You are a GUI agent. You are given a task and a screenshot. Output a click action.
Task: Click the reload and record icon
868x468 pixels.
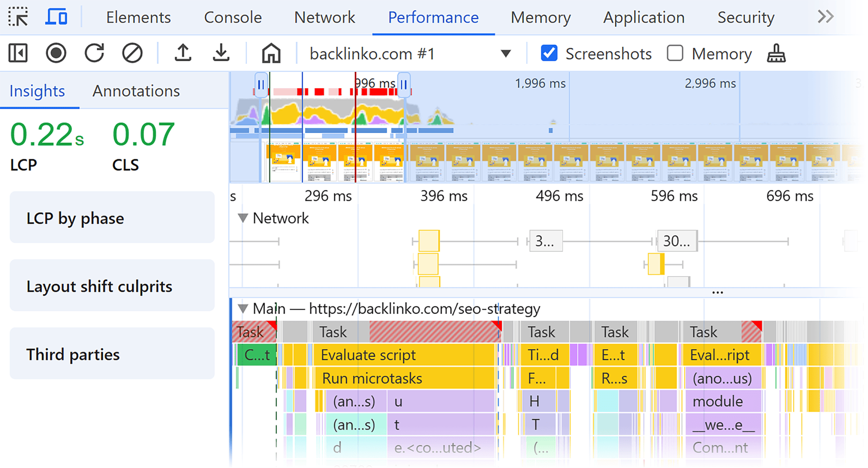coord(94,53)
